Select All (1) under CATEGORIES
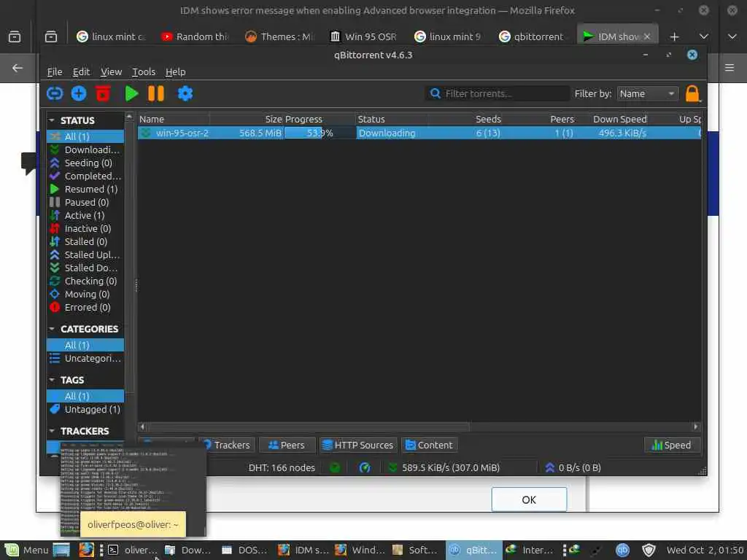 pos(85,345)
